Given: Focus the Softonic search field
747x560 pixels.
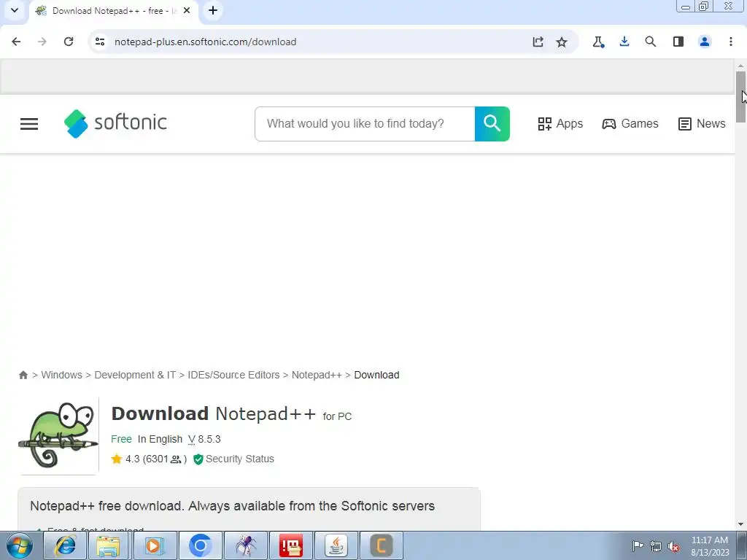Looking at the screenshot, I should pyautogui.click(x=365, y=124).
